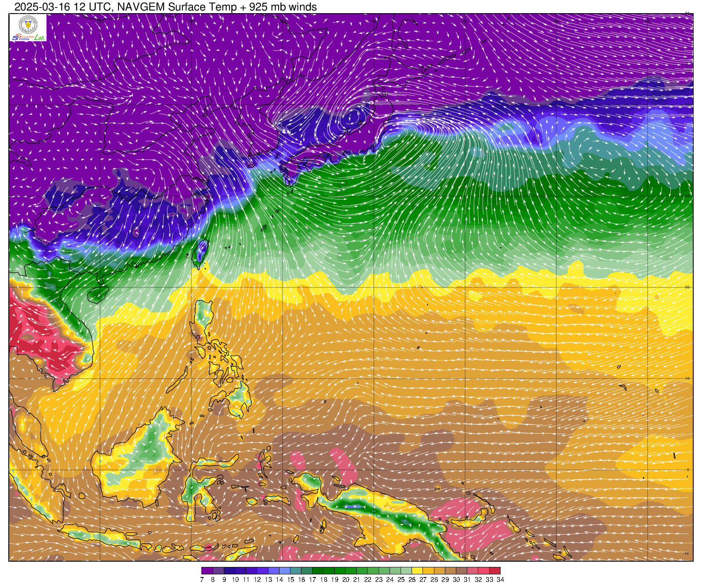The width and height of the screenshot is (702, 588).
Task: Click the brown 30–31 degree color swatch
Action: 462,571
